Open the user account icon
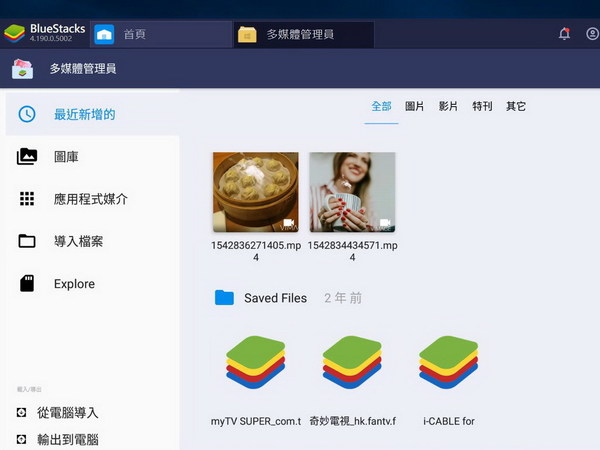Image resolution: width=600 pixels, height=450 pixels. (x=592, y=34)
